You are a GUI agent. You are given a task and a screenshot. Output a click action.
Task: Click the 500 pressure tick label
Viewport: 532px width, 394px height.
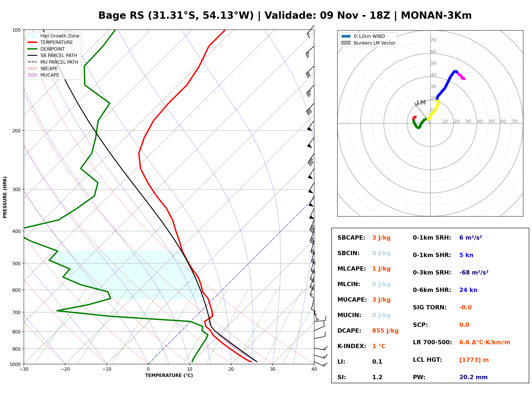[x=16, y=264]
